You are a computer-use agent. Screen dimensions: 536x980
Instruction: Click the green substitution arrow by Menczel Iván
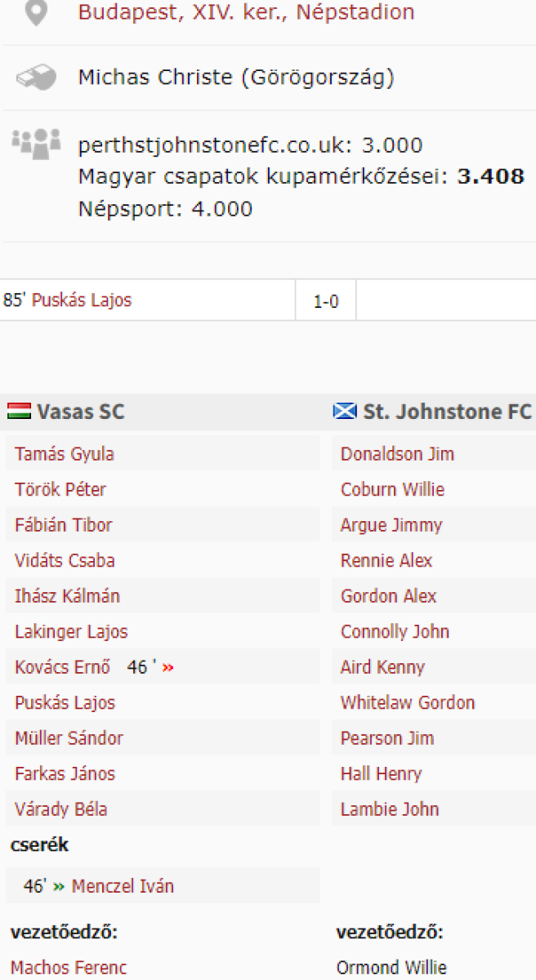[58, 886]
